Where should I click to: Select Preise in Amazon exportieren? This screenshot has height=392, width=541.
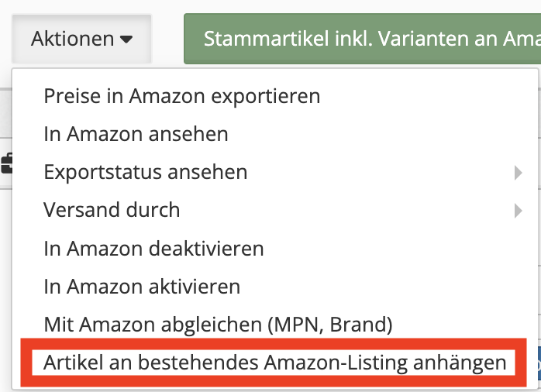(182, 96)
